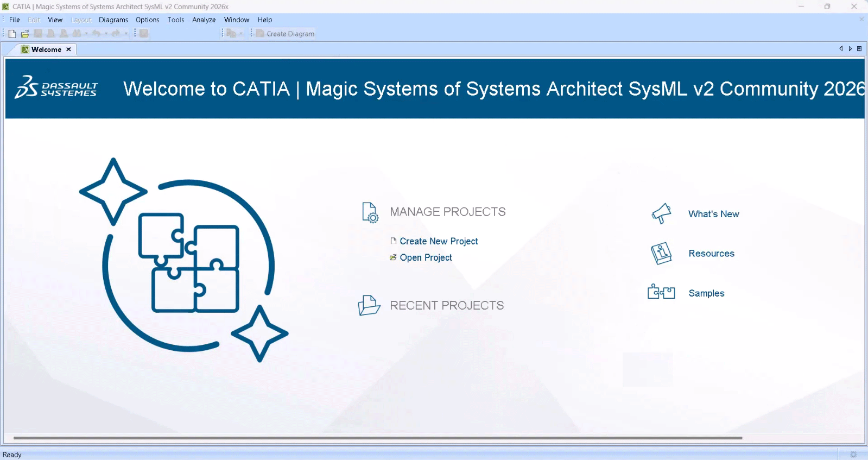This screenshot has width=868, height=460.
Task: Open the View menu
Action: pos(55,20)
